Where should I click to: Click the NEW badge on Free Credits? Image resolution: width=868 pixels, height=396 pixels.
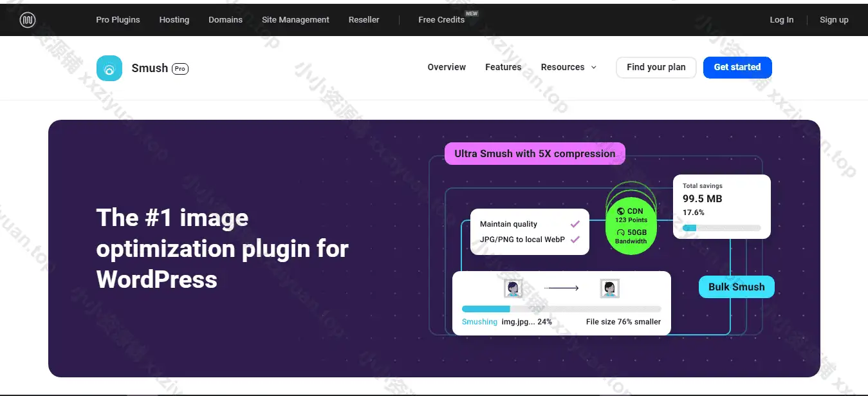click(x=472, y=14)
